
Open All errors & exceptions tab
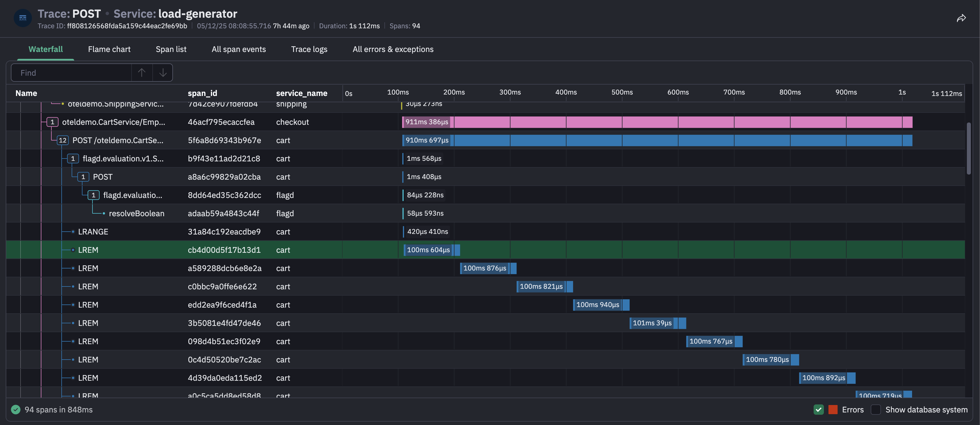point(393,49)
